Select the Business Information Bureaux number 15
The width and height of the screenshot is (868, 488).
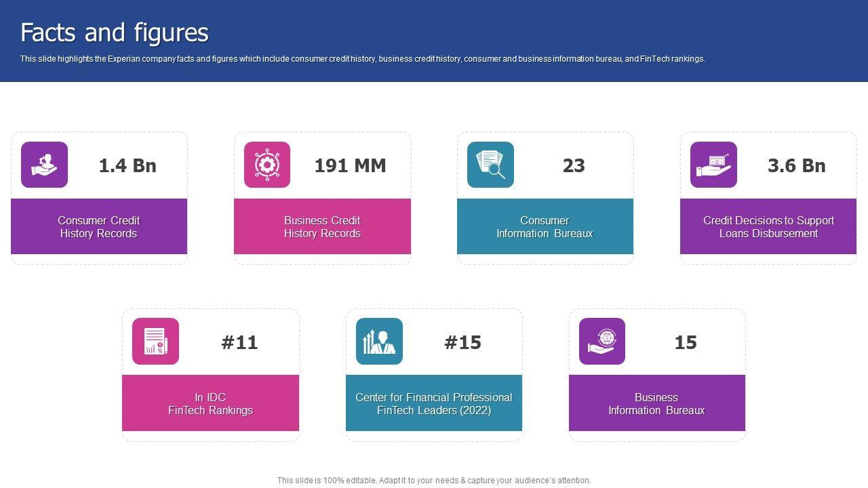(x=686, y=342)
